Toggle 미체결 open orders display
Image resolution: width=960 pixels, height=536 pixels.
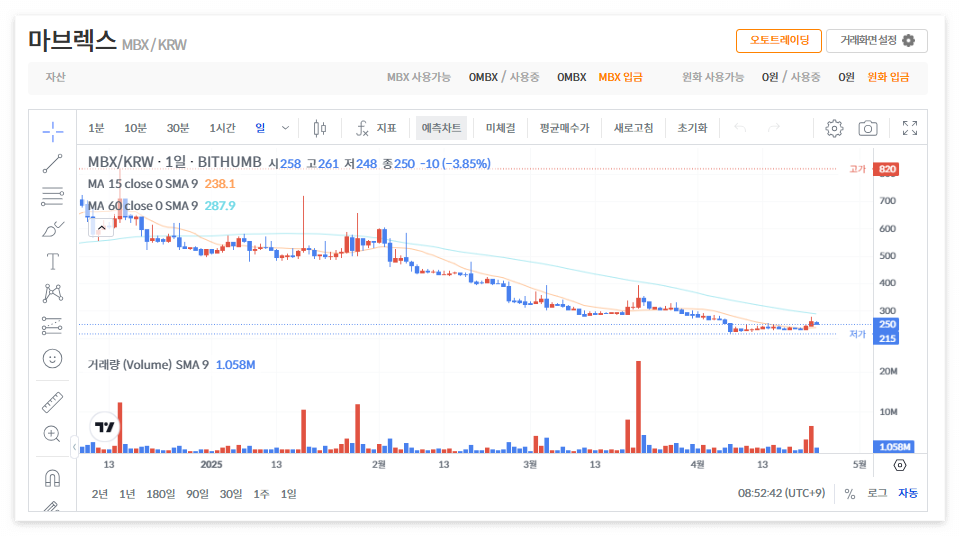(501, 128)
